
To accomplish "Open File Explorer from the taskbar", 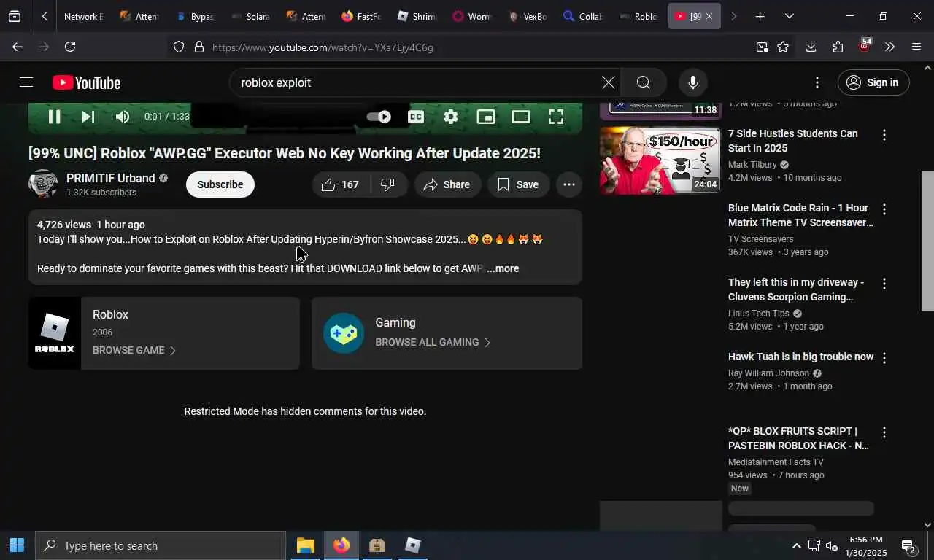I will click(x=305, y=545).
